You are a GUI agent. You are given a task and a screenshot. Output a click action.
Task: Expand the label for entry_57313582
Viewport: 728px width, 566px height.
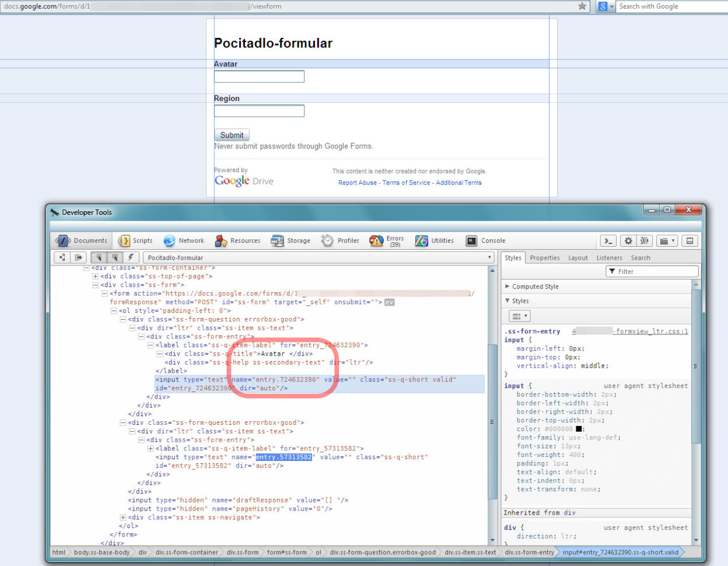coord(150,449)
